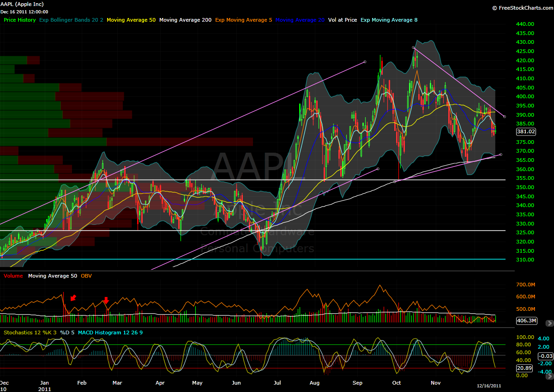
Task: Select the red Volume indicator label
Action: [x=13, y=276]
